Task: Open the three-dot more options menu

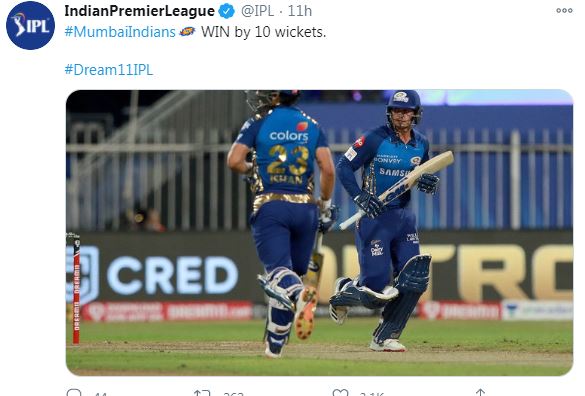Action: [564, 11]
